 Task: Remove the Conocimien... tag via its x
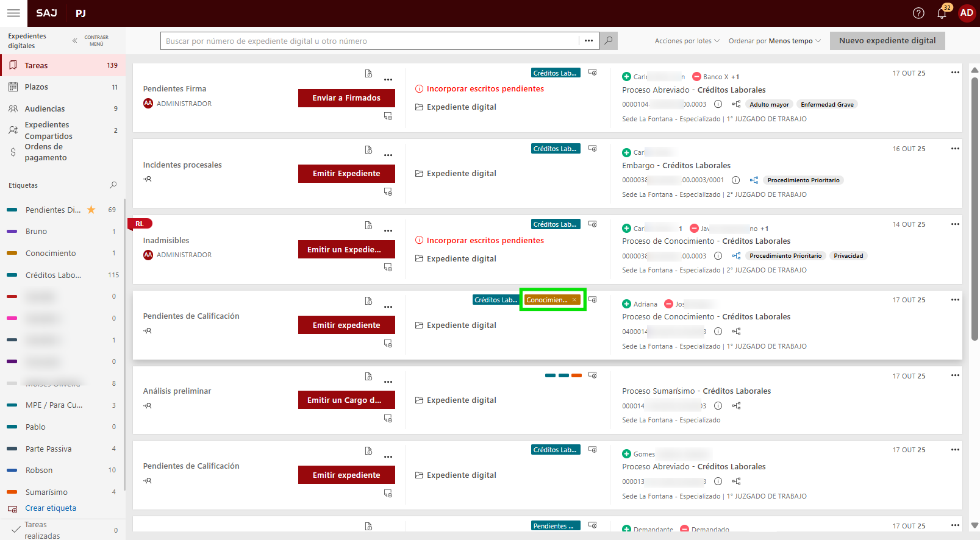pos(574,300)
